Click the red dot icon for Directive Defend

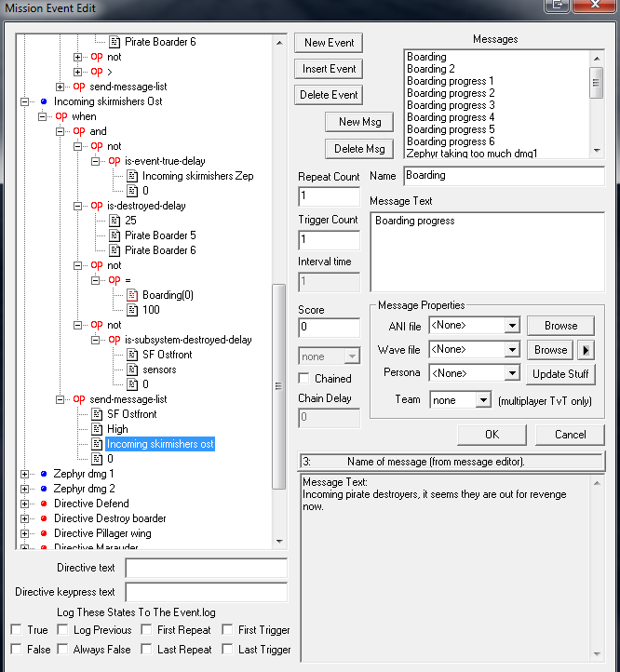(44, 504)
